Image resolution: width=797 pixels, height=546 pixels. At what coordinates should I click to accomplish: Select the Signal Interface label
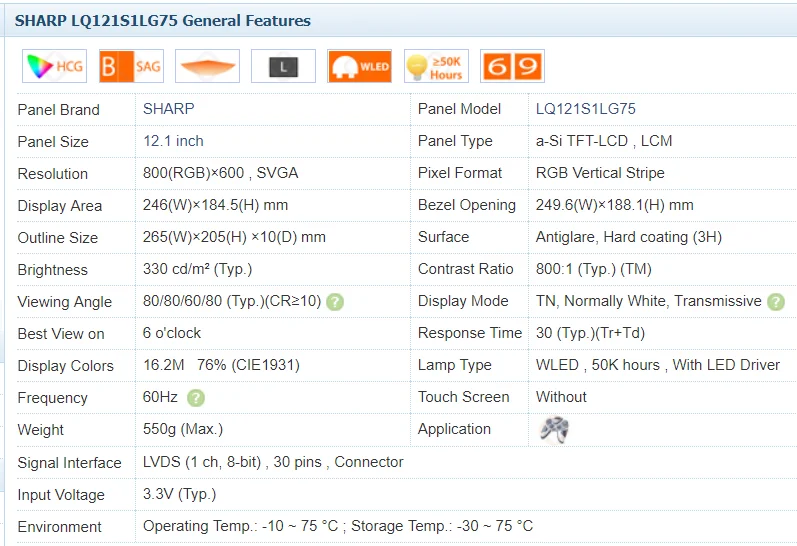click(x=69, y=463)
